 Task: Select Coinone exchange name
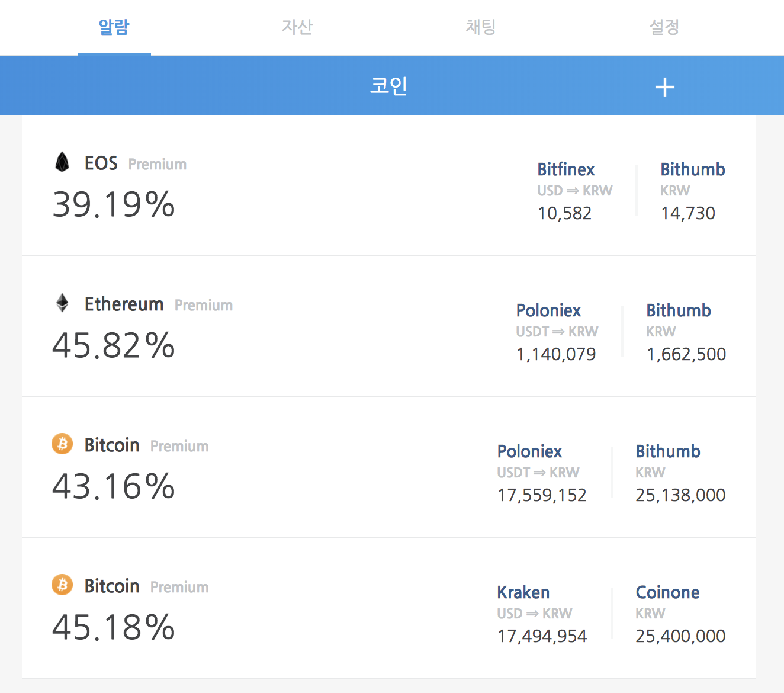[667, 592]
